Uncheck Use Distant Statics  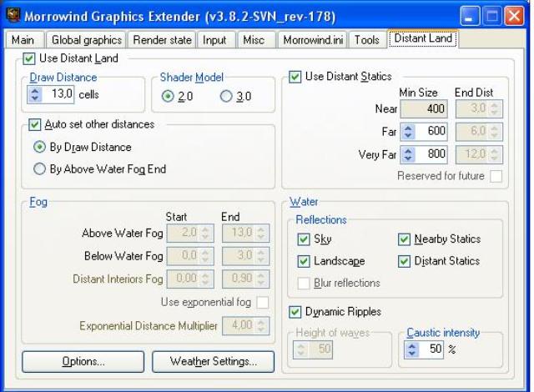tap(295, 77)
